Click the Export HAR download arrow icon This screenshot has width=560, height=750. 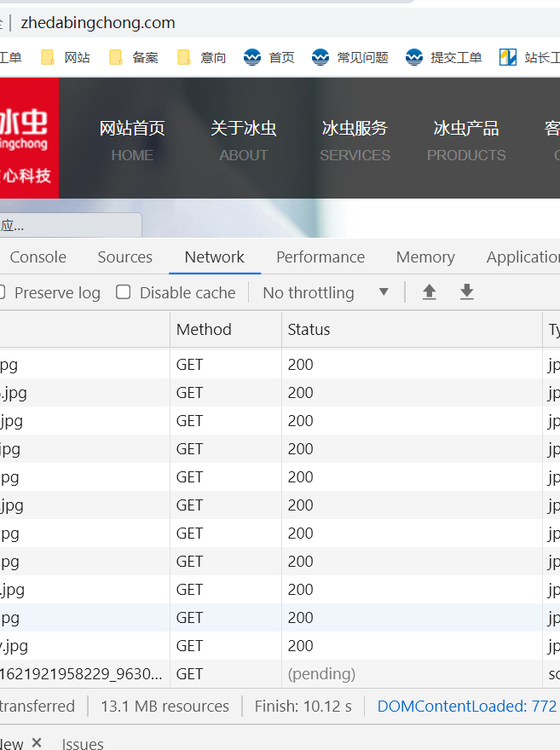(x=466, y=292)
